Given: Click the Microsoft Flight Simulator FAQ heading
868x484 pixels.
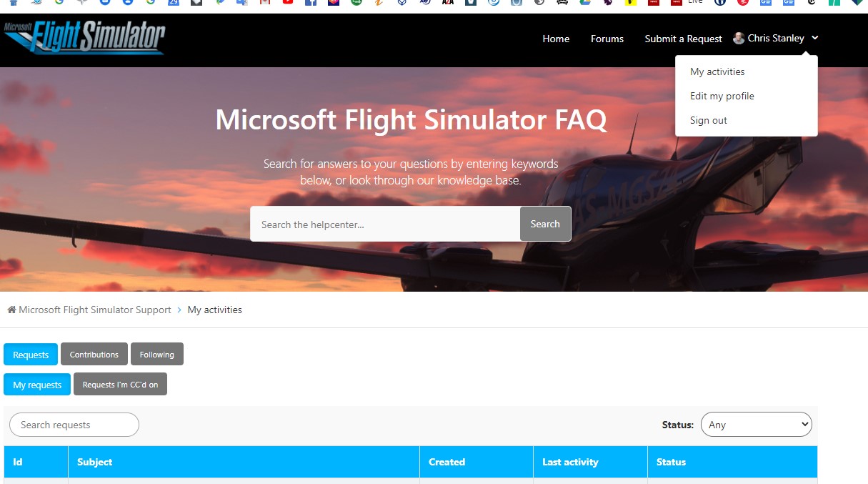Looking at the screenshot, I should [x=411, y=119].
